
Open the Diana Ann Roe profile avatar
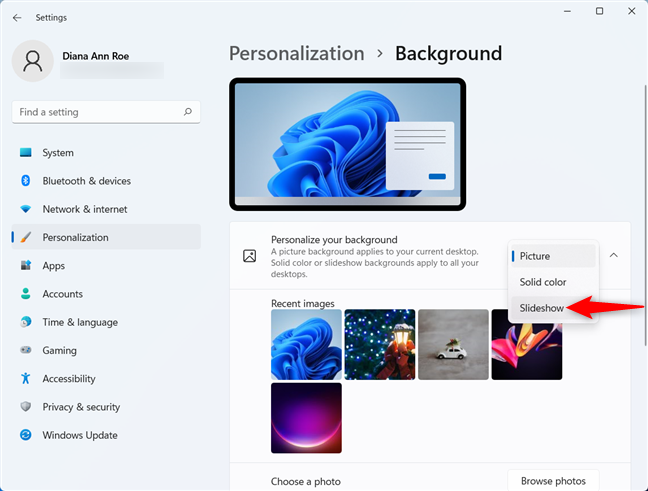(33, 61)
